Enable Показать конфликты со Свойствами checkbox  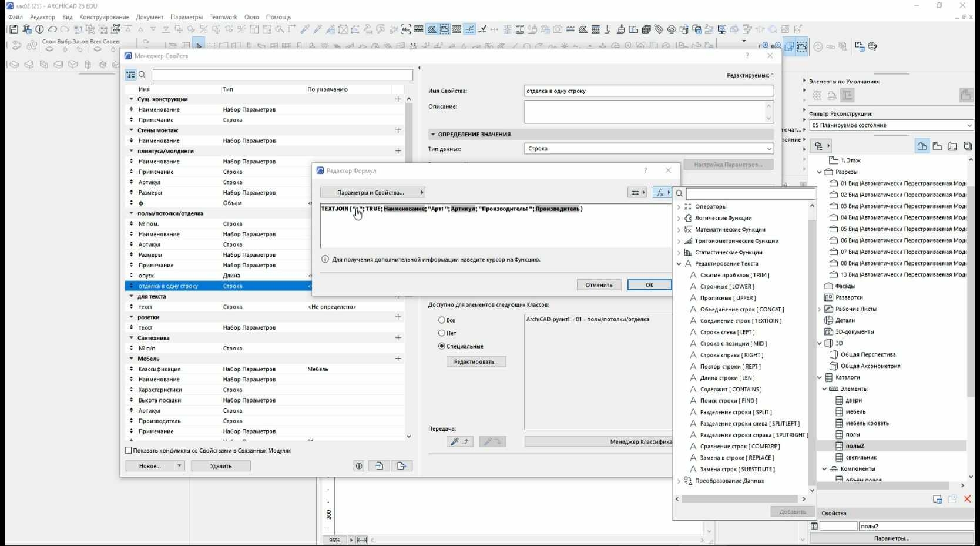[x=129, y=451]
